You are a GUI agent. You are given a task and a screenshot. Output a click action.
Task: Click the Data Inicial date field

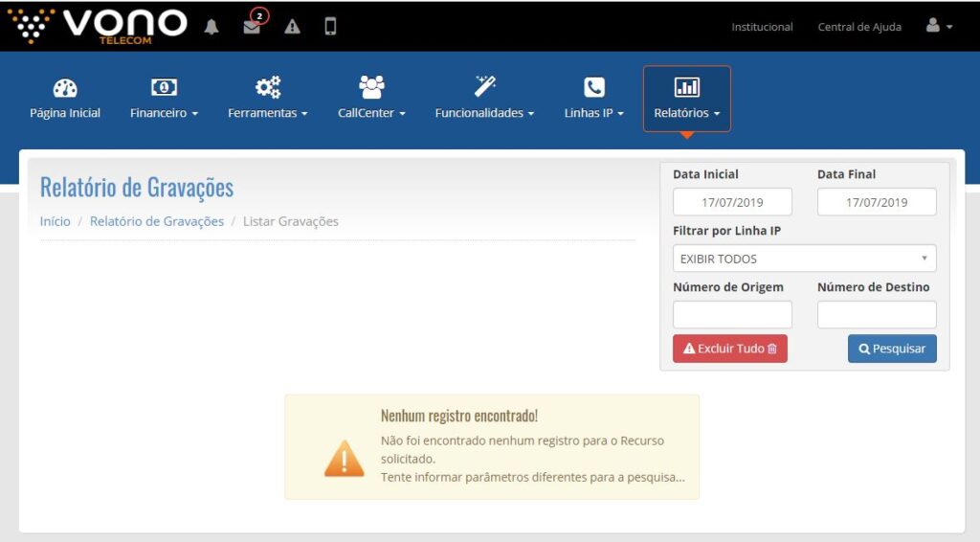pos(732,202)
